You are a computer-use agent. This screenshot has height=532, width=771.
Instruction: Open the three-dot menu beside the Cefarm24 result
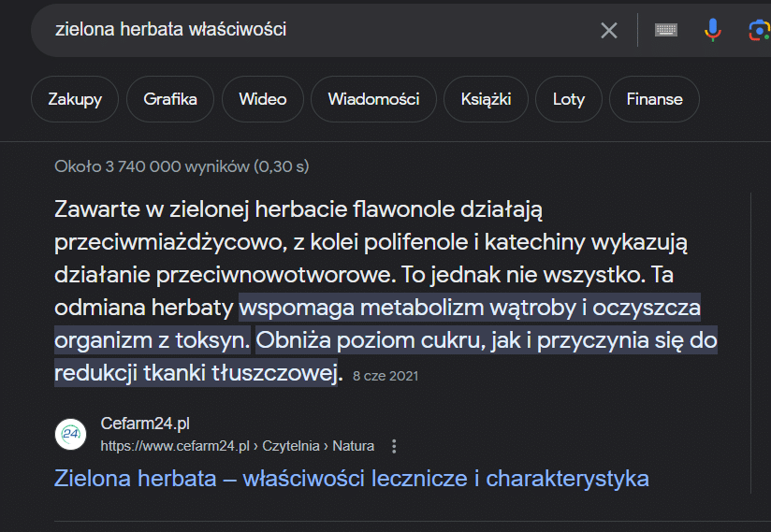tap(394, 446)
